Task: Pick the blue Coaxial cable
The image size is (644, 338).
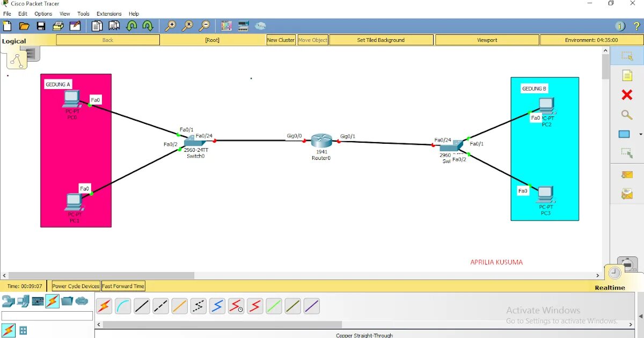Action: [x=217, y=306]
